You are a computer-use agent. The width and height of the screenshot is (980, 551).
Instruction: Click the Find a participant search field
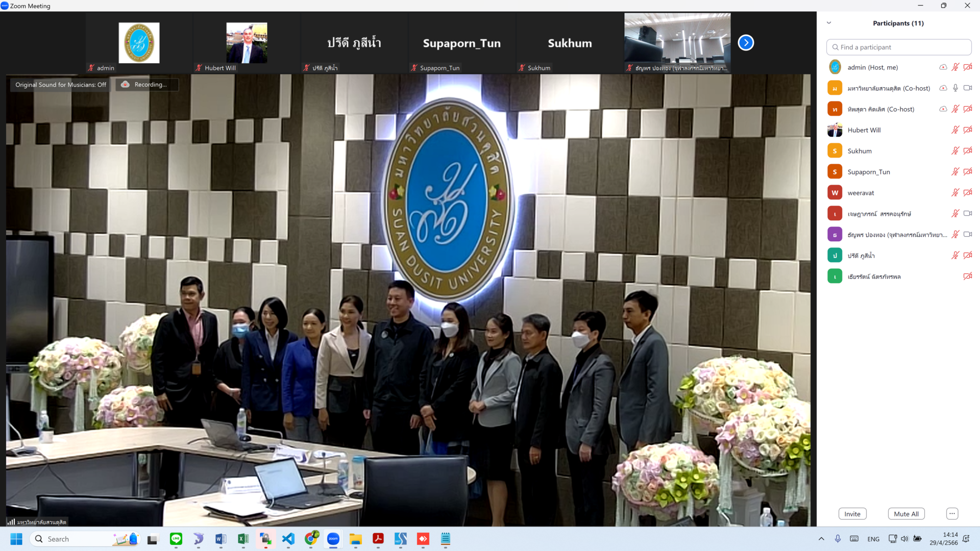click(x=898, y=47)
